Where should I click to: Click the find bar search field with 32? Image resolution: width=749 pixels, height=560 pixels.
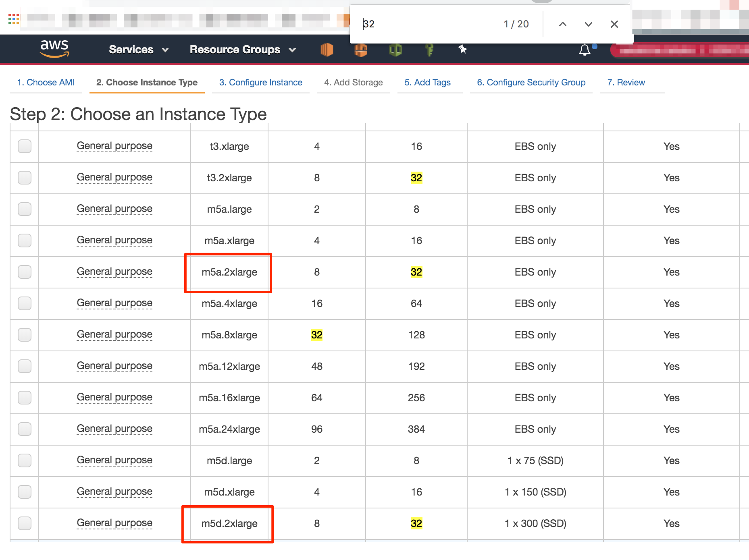[427, 24]
